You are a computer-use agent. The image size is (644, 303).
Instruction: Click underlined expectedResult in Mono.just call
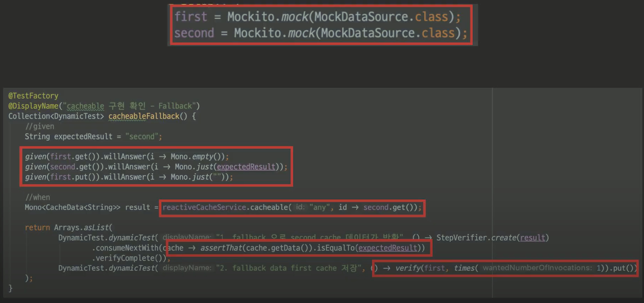click(246, 167)
